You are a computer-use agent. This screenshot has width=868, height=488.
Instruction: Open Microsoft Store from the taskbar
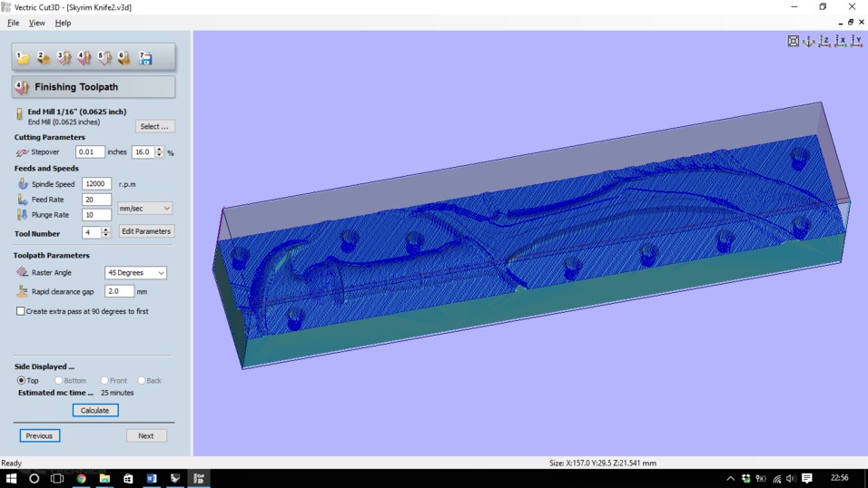tap(128, 479)
